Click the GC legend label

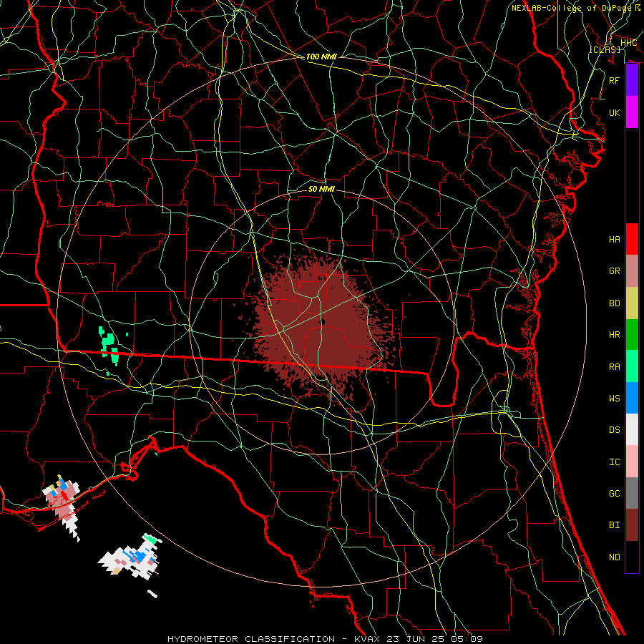615,493
